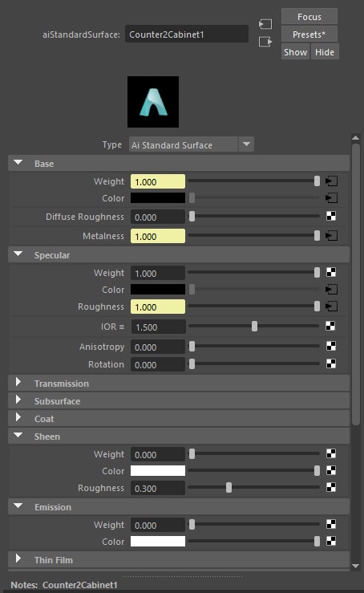364x593 pixels.
Task: Map the Specular Weight checker button
Action: (331, 272)
